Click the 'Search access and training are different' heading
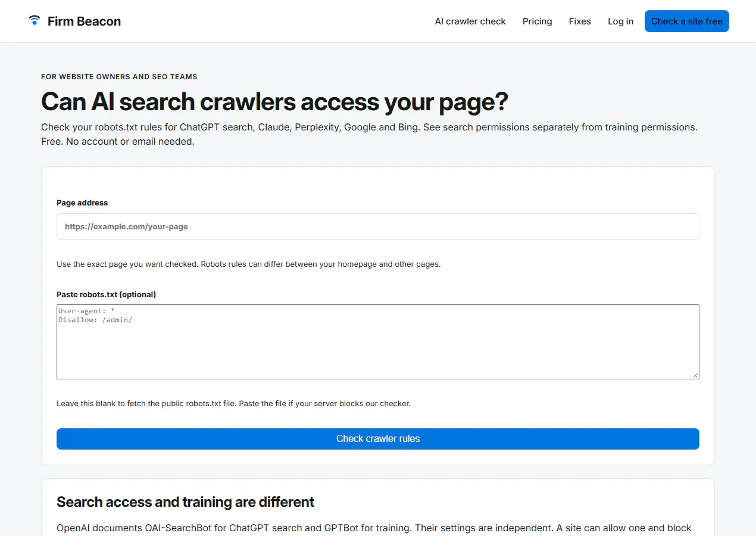Screen dimensions: 756x536 tap(186, 502)
